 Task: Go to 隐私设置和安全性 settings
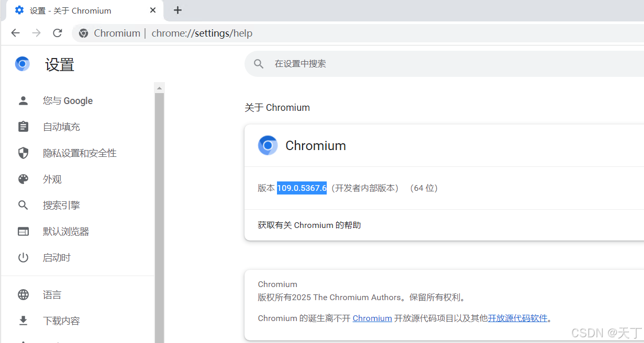coord(80,153)
